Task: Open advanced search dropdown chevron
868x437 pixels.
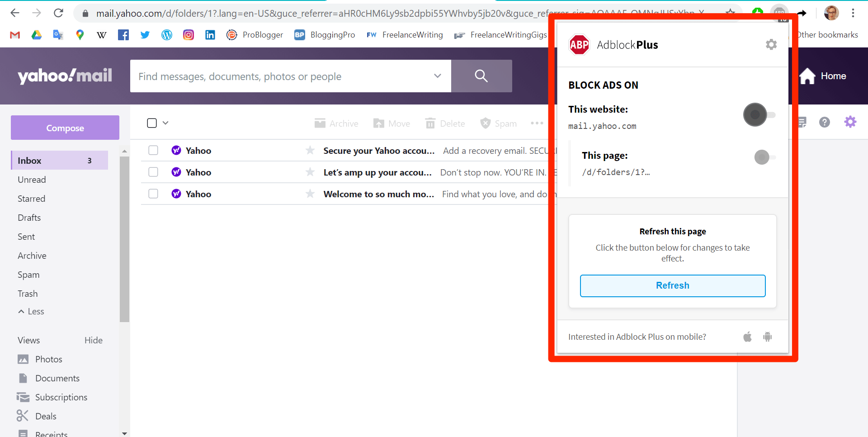Action: point(437,76)
